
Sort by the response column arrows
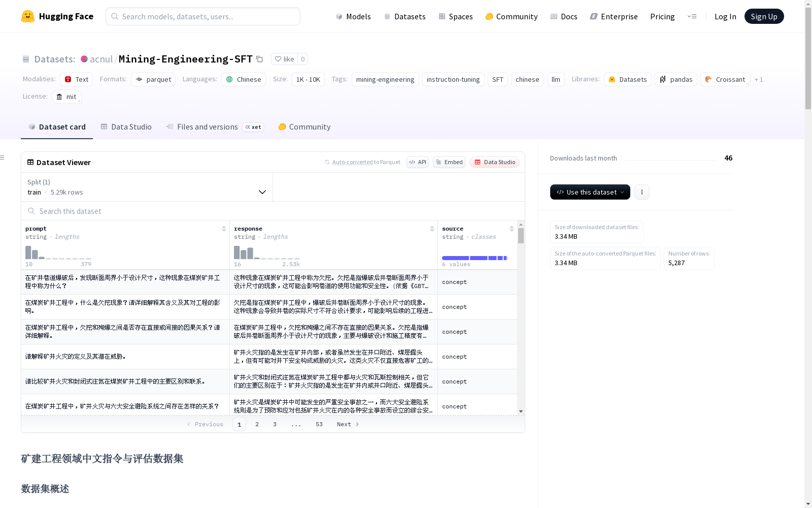432,229
